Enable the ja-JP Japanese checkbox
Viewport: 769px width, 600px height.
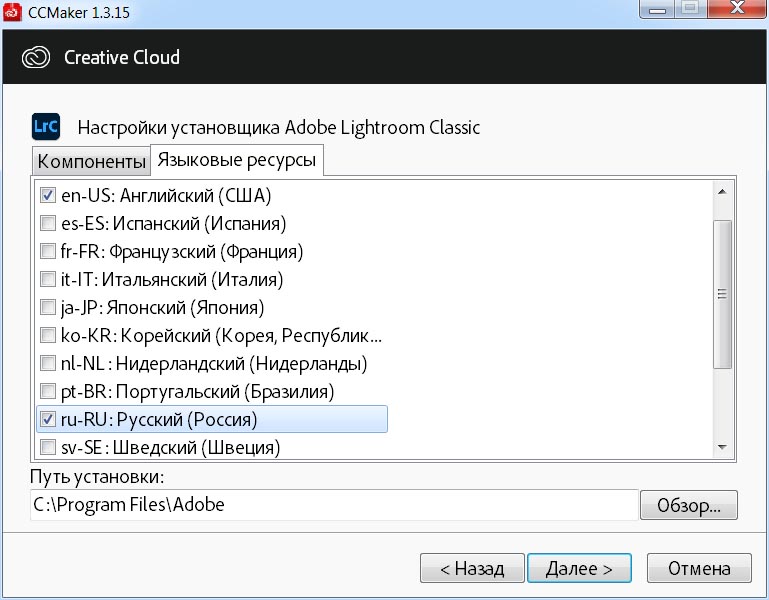click(x=48, y=307)
